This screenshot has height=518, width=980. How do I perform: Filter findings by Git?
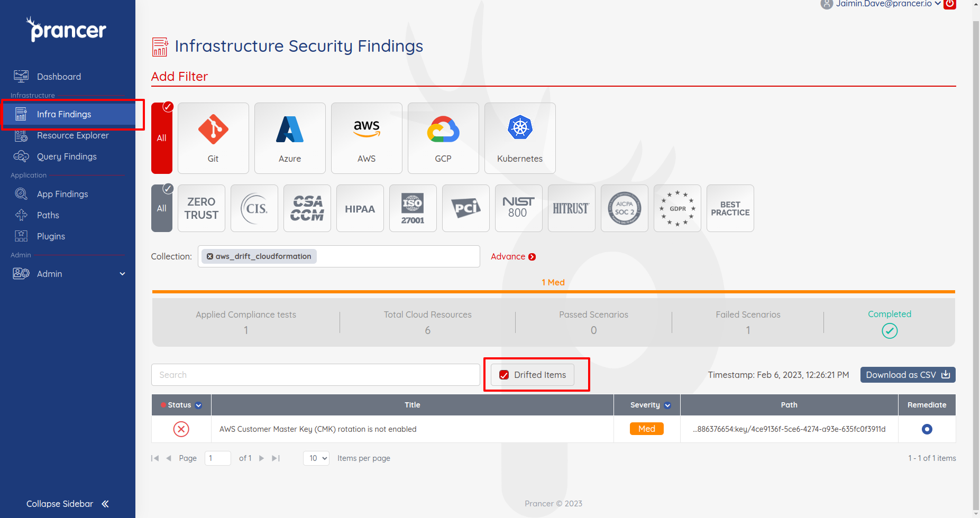pos(213,138)
